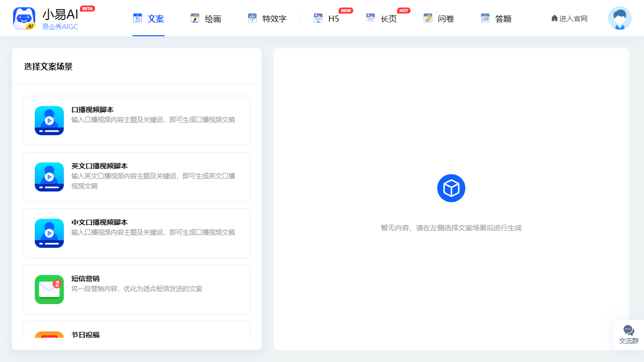Switch to the 文案 tab
The width and height of the screenshot is (644, 362).
[x=149, y=19]
